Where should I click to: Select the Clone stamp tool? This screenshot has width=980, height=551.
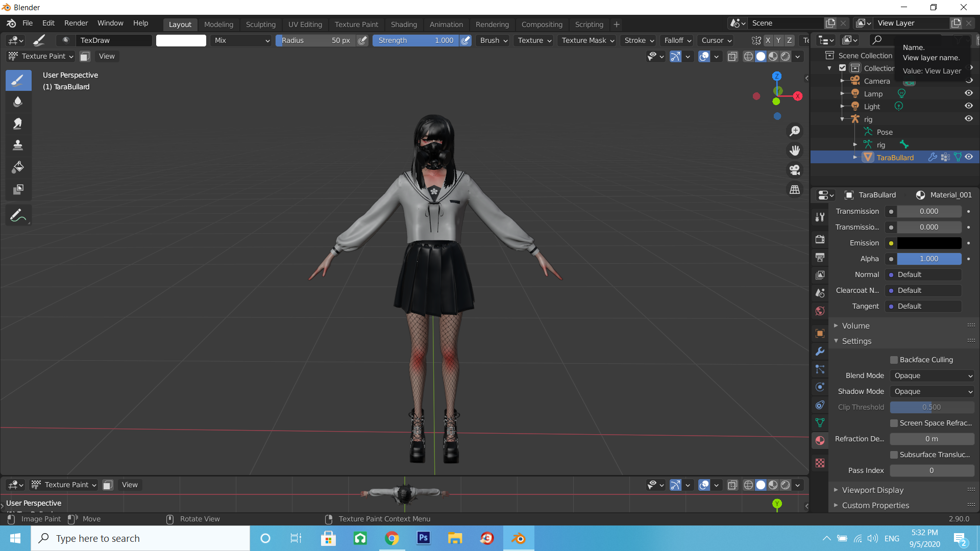tap(18, 145)
